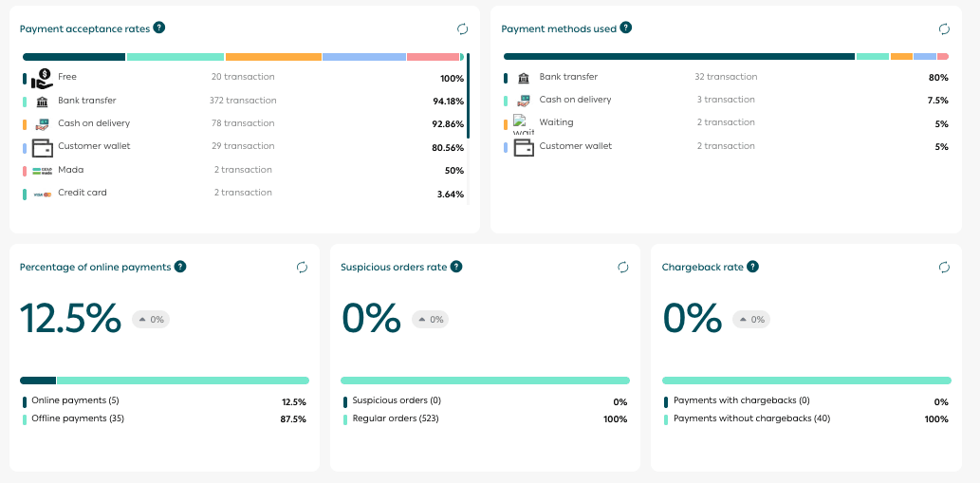Refresh the Suspicious orders rate card

[623, 268]
